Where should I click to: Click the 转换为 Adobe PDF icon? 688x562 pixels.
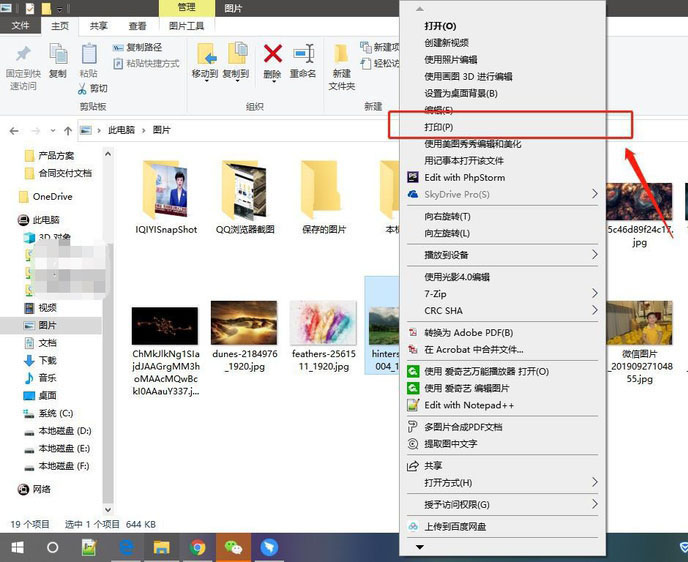tap(413, 333)
